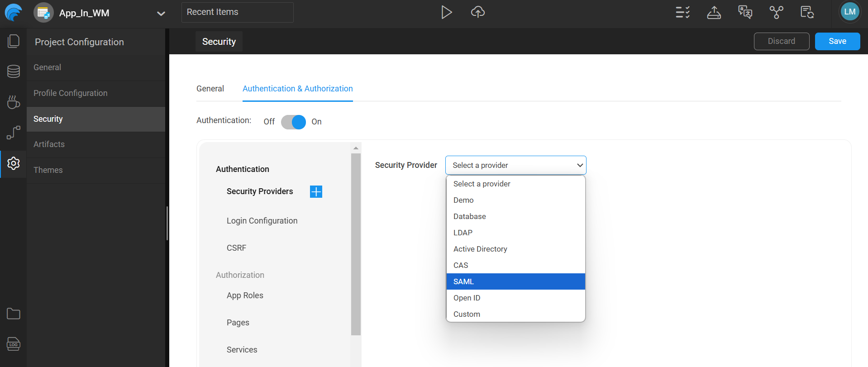Choose SAML from the provider list
The height and width of the screenshot is (367, 868).
(515, 281)
